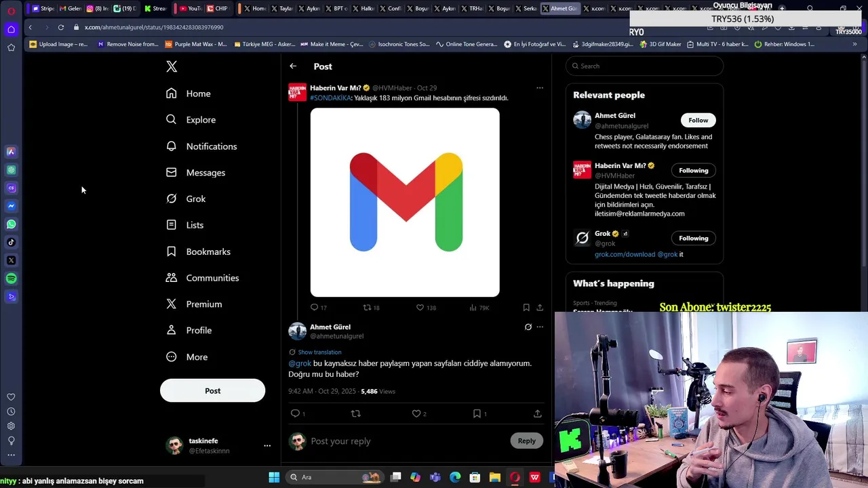Click the Reply button
The width and height of the screenshot is (868, 488).
tap(526, 441)
